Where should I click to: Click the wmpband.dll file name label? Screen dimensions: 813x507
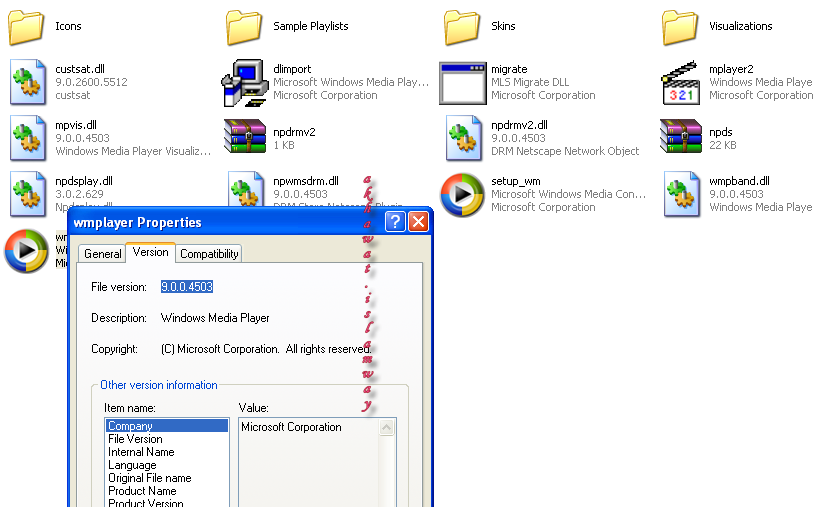coord(739,181)
